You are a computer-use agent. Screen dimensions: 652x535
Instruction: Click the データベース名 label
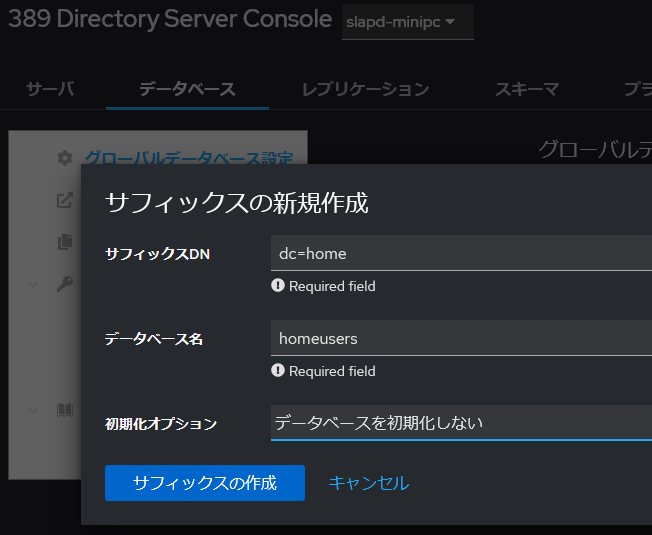click(x=154, y=339)
